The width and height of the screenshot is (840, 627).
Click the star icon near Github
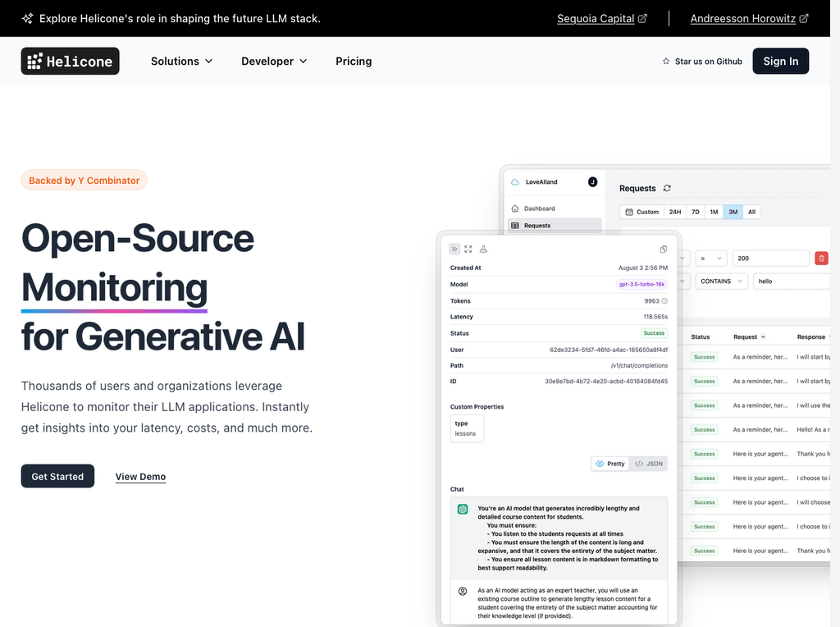tap(666, 62)
